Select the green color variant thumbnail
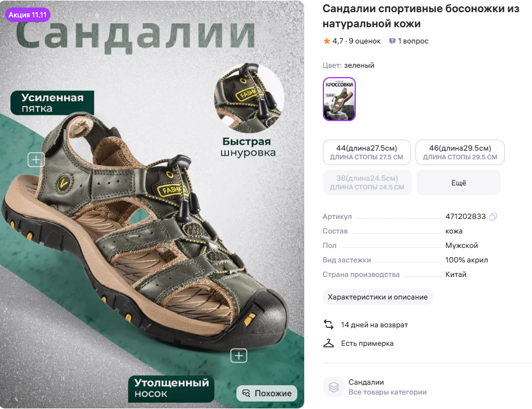 [x=339, y=99]
